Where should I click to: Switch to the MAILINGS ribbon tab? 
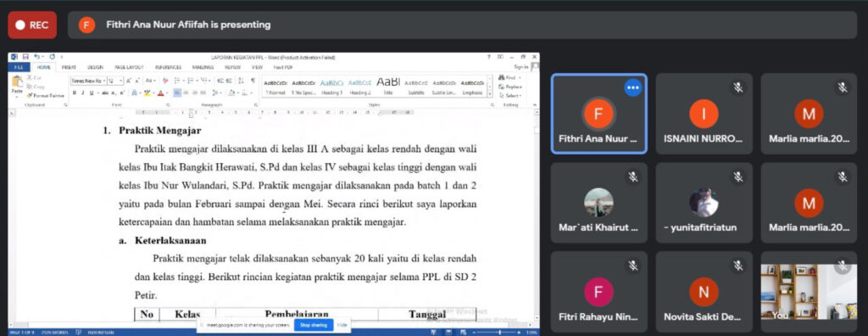click(203, 67)
